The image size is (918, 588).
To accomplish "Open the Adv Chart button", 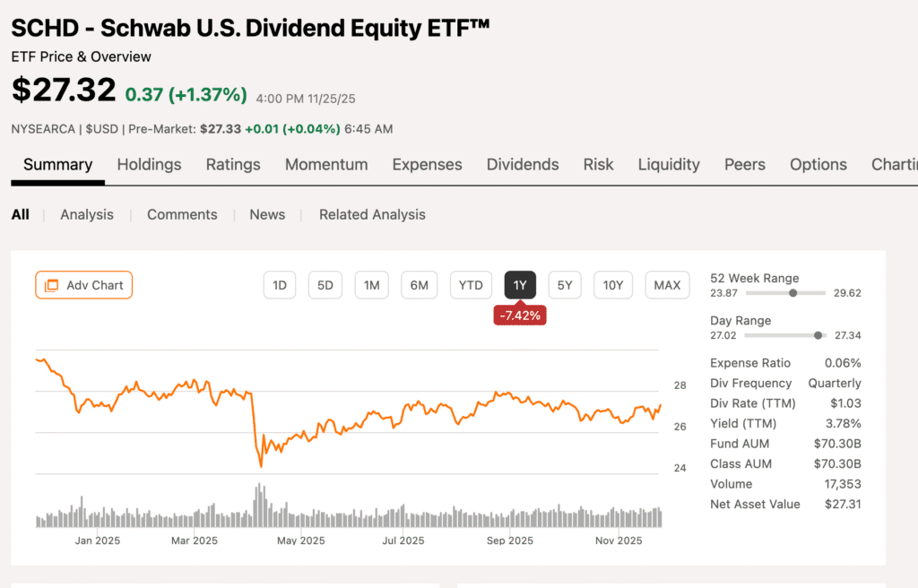I will (x=84, y=285).
